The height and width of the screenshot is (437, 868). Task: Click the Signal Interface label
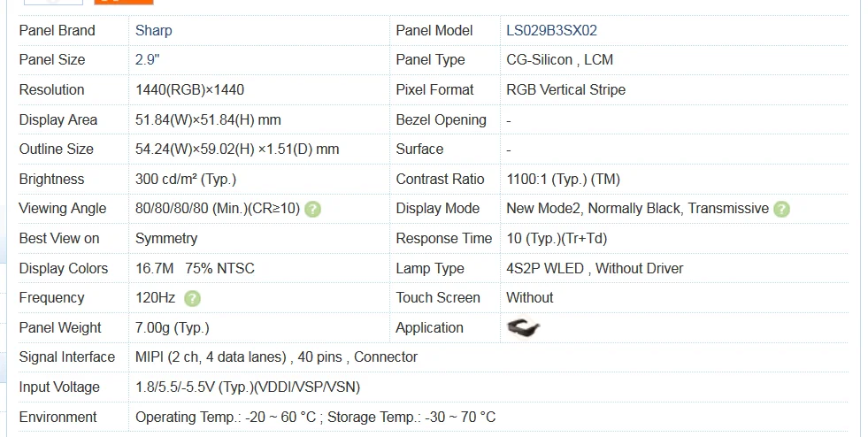click(67, 357)
